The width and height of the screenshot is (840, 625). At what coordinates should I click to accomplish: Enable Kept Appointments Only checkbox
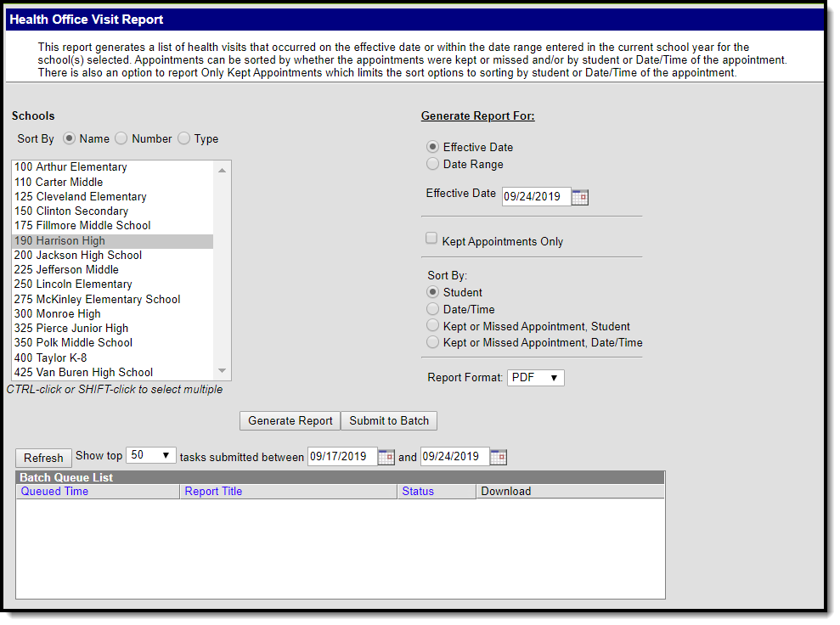[x=431, y=239]
